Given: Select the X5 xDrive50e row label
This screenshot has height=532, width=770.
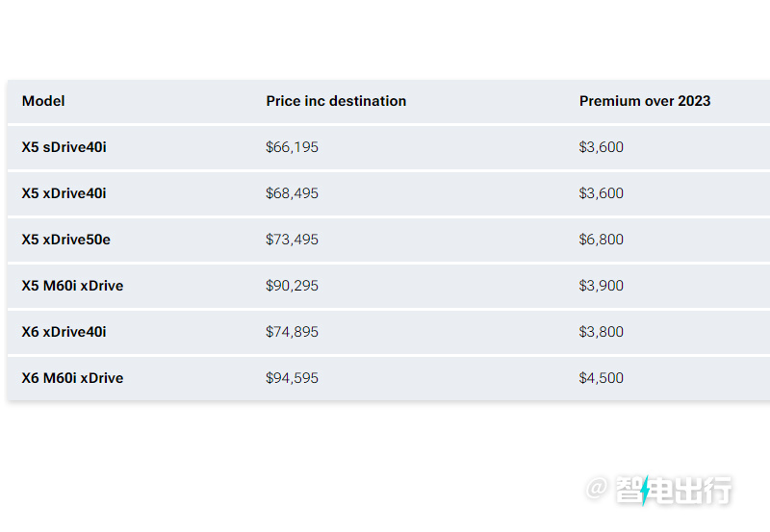Looking at the screenshot, I should [65, 240].
